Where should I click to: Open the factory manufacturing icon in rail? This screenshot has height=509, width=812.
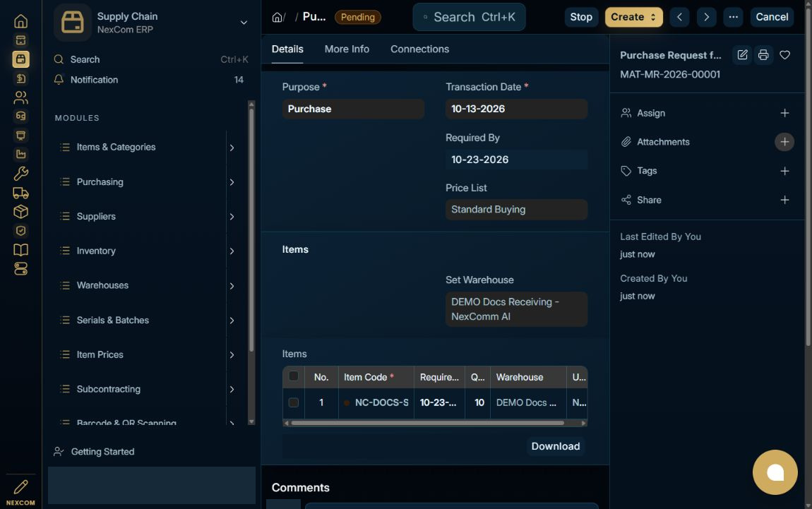(x=20, y=154)
